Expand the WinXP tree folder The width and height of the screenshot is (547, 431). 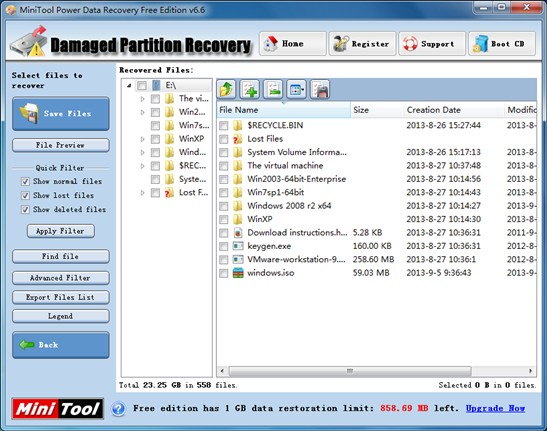point(142,139)
